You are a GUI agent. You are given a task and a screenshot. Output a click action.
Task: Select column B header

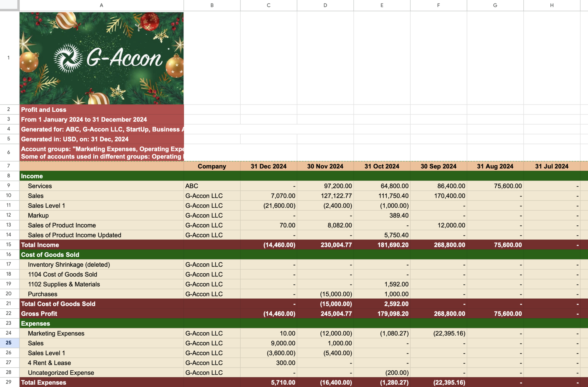212,5
